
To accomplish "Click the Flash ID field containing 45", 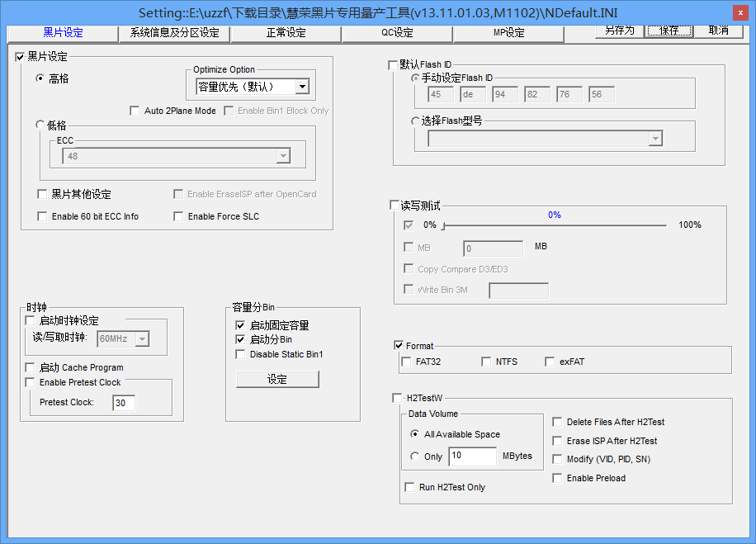I will tap(440, 95).
